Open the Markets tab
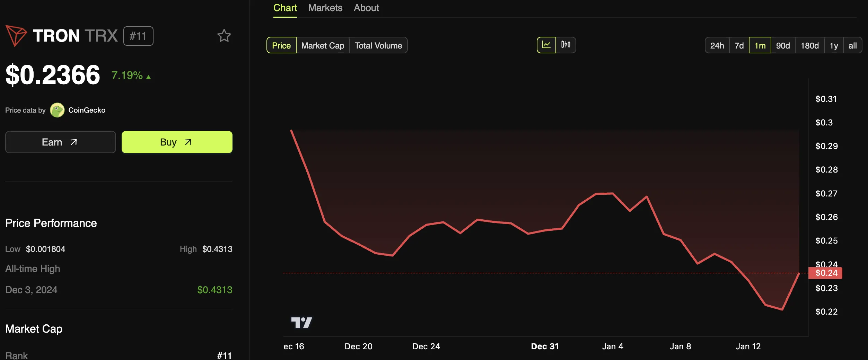 [x=325, y=8]
